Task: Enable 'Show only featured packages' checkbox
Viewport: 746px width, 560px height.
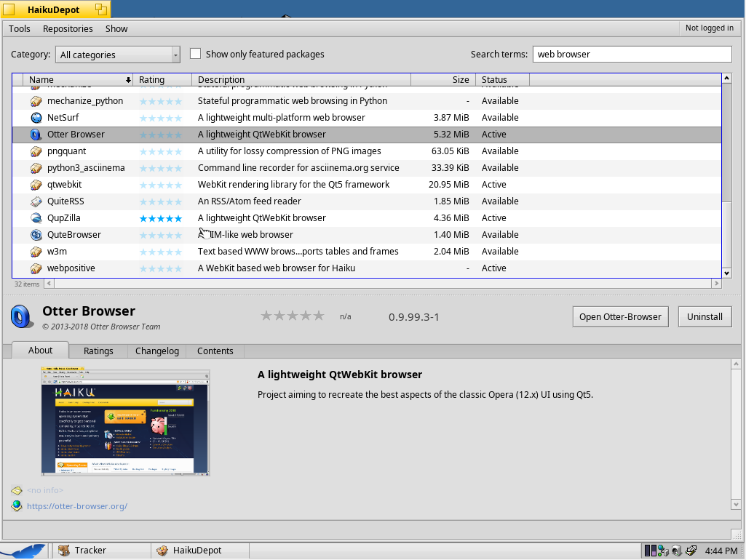Action: [x=195, y=54]
